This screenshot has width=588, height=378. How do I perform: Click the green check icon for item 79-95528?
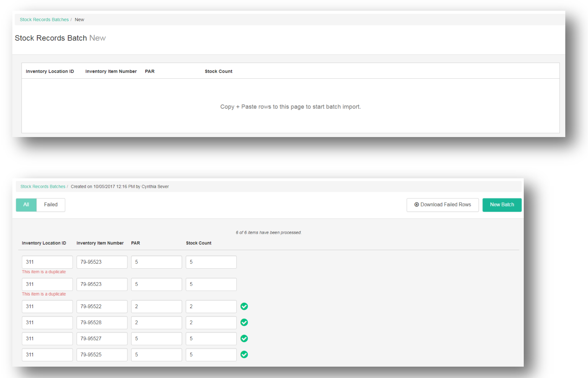(x=244, y=322)
